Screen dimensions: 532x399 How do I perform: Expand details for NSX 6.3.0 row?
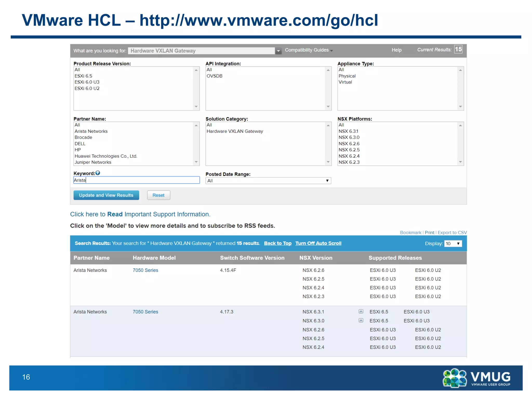point(361,320)
